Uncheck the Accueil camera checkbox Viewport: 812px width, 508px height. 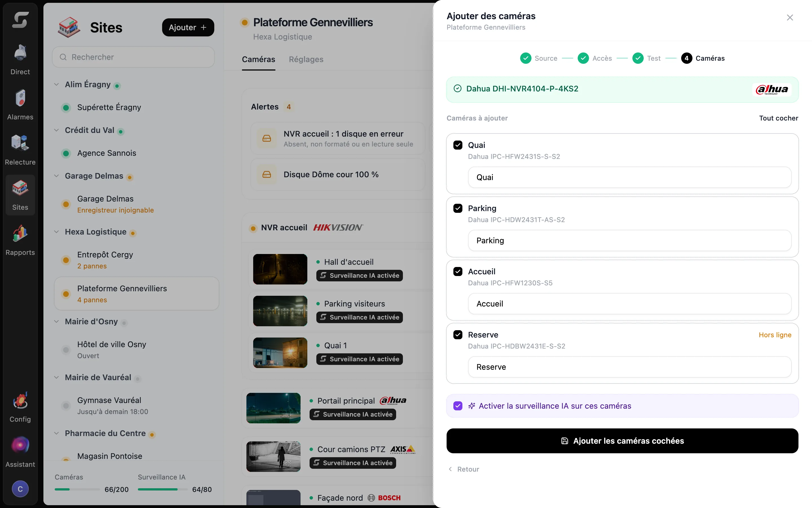click(458, 271)
